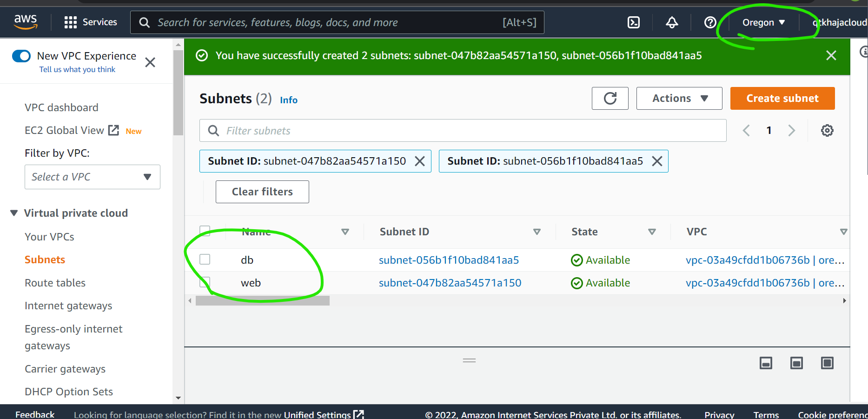This screenshot has height=419, width=868.
Task: Remove subnet-047b82aa54571a150 filter chip
Action: click(420, 161)
